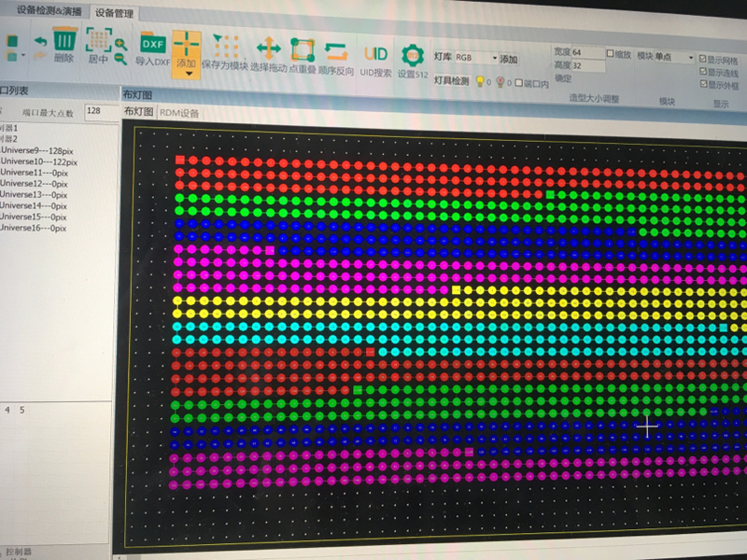Click the zoom out magnifier
This screenshot has height=560, width=747.
(x=121, y=59)
